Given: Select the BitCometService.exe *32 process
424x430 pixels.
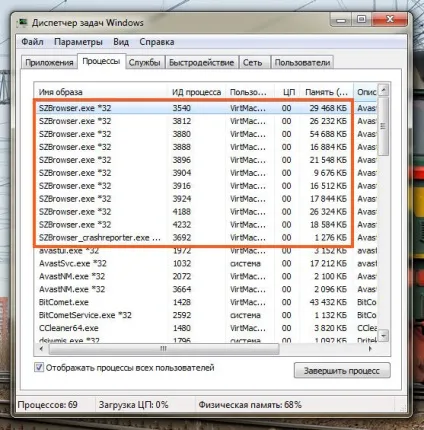Looking at the screenshot, I should (x=206, y=315).
